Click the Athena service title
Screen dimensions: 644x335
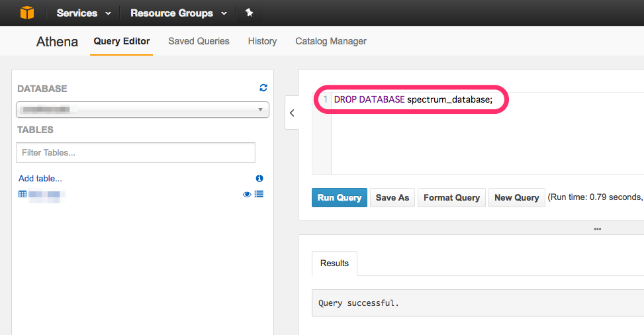tap(57, 42)
